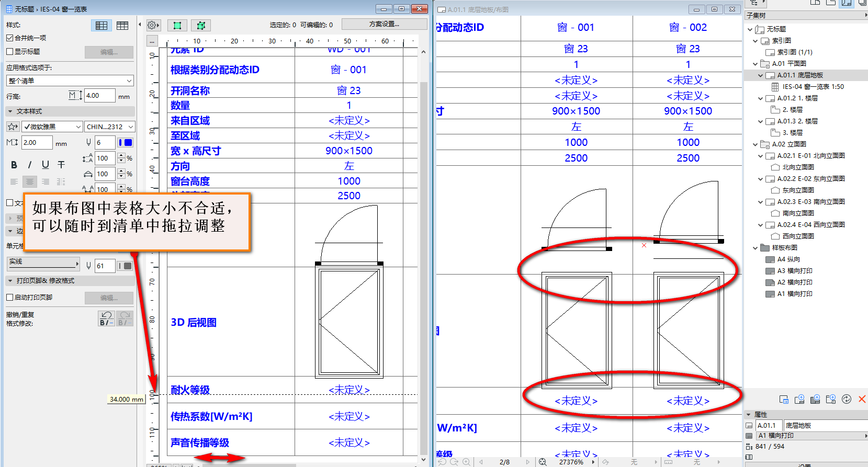Click the favorites star icon in text style

coord(13,127)
